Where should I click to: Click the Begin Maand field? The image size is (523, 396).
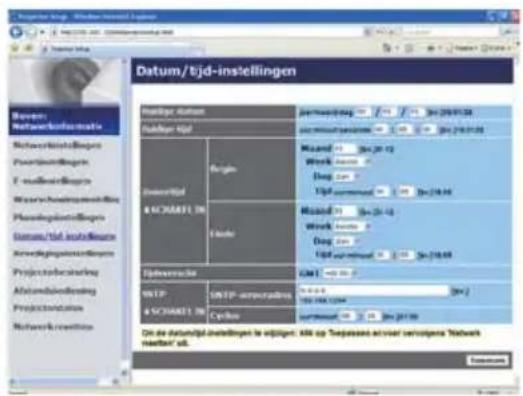[x=345, y=148]
